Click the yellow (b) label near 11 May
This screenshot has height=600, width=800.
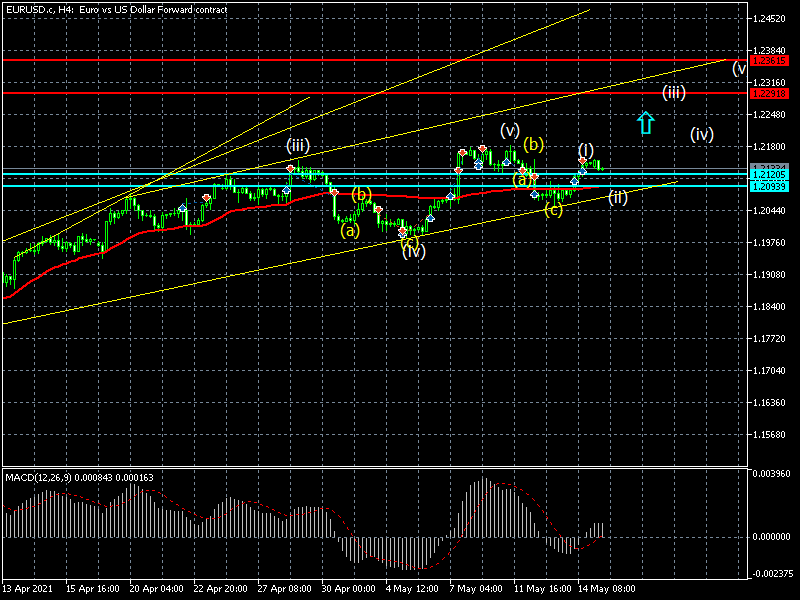tap(533, 144)
